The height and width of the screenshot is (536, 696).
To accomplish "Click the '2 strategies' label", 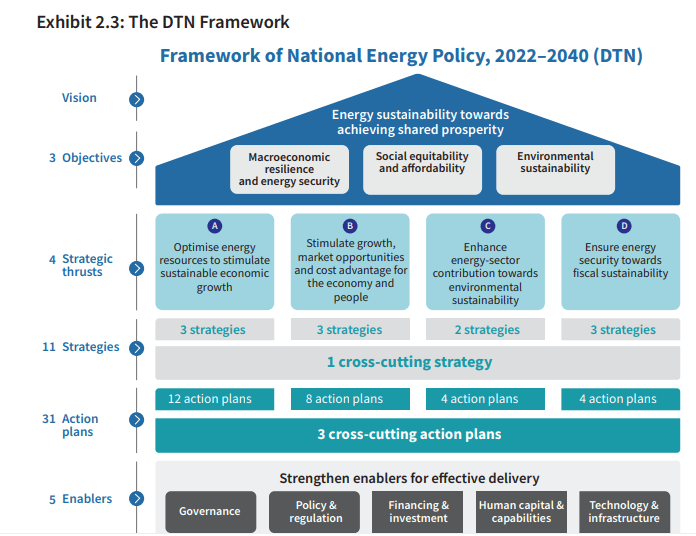I will click(487, 330).
